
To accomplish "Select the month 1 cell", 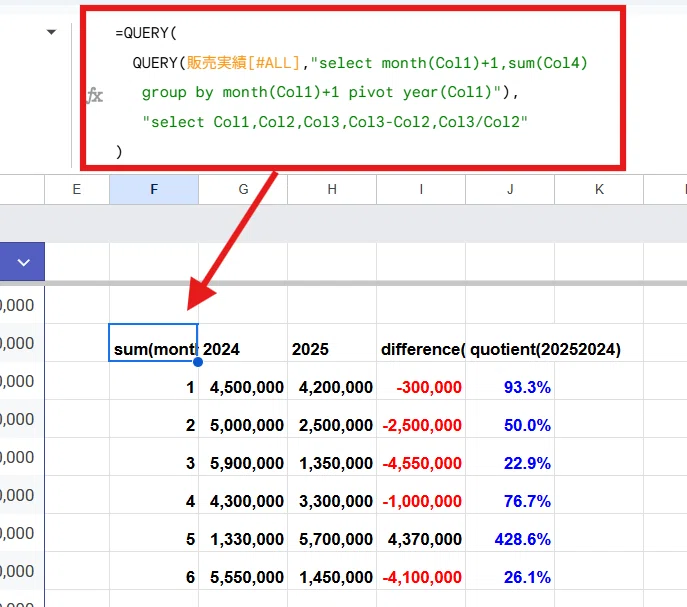I will [154, 381].
